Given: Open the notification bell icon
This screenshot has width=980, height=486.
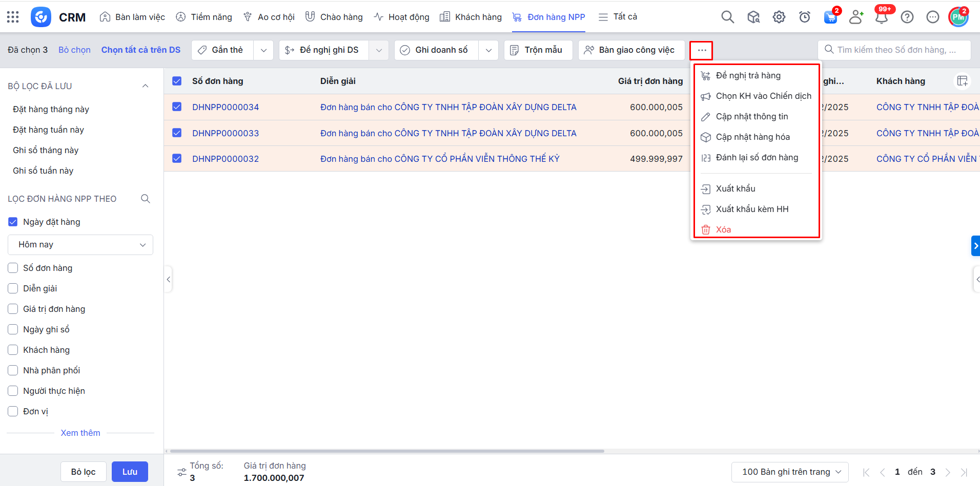Looking at the screenshot, I should tap(881, 17).
